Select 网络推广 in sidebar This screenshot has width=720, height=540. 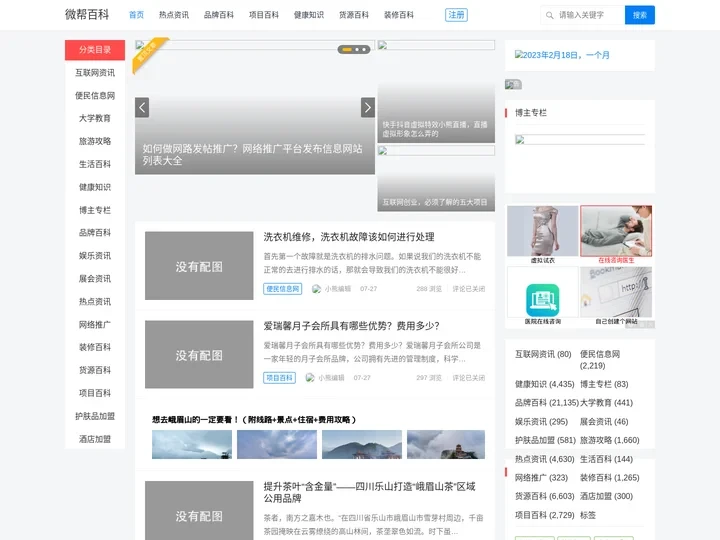[x=95, y=324]
